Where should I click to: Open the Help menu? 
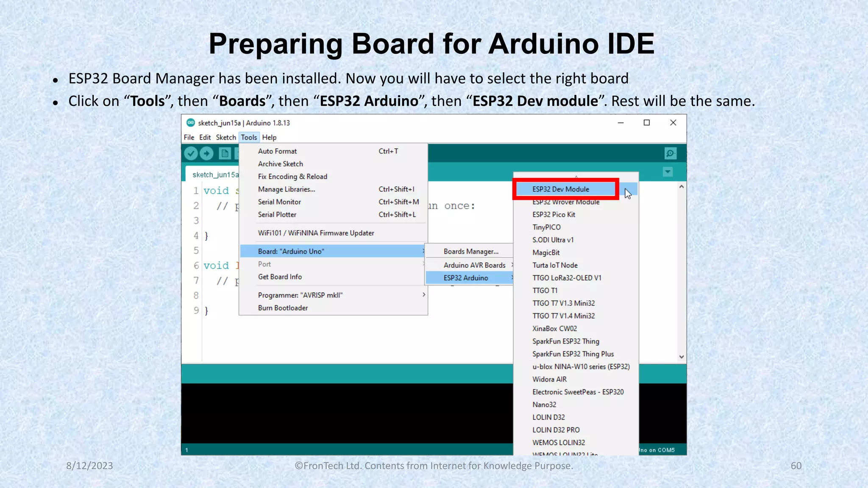point(269,137)
